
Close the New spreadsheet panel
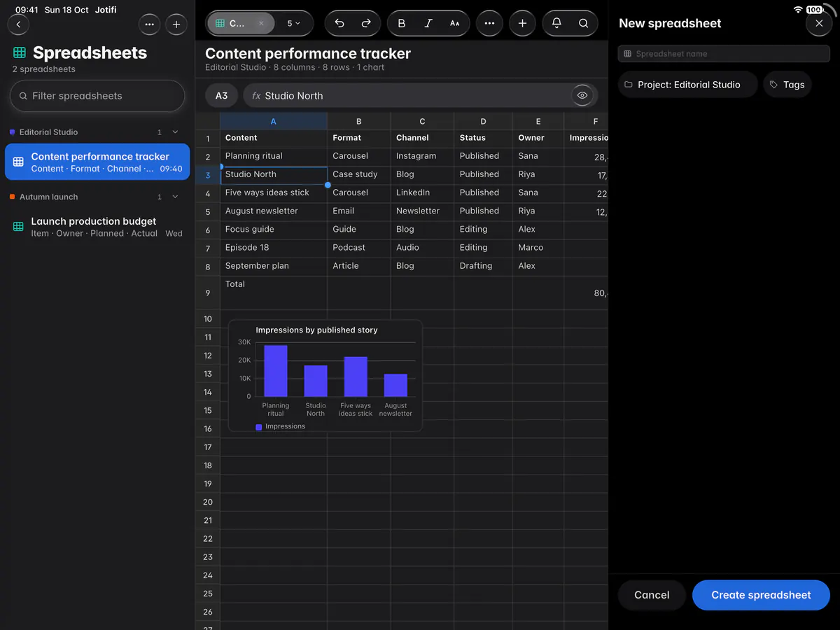[x=819, y=23]
